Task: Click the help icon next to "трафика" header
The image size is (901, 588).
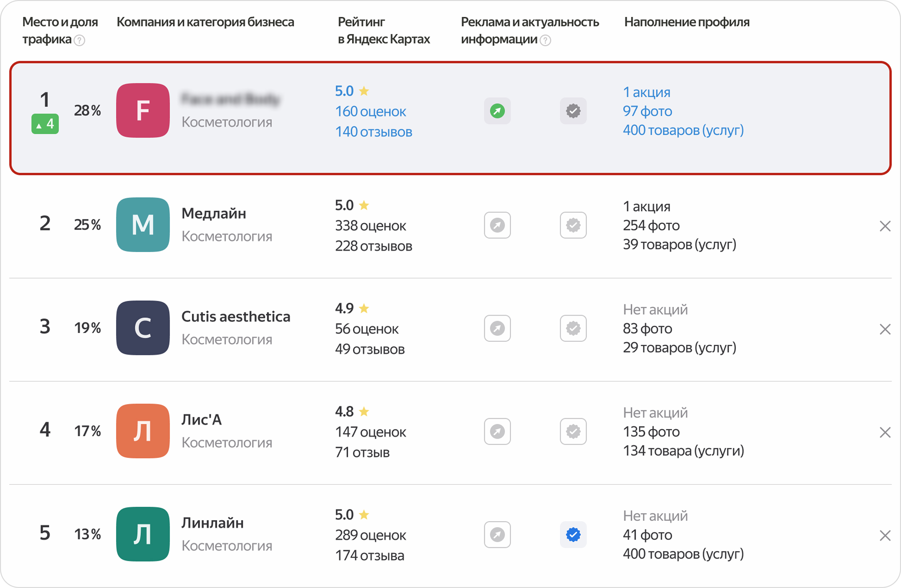Action: click(x=79, y=40)
